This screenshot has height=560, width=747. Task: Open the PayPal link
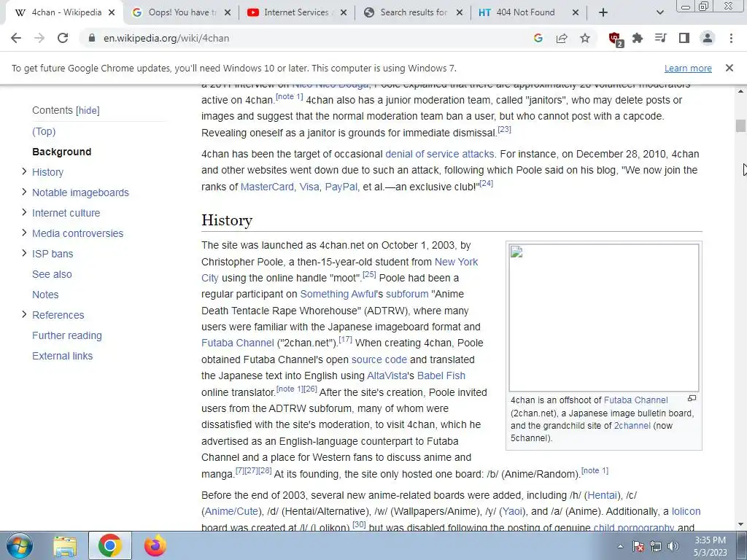point(341,187)
